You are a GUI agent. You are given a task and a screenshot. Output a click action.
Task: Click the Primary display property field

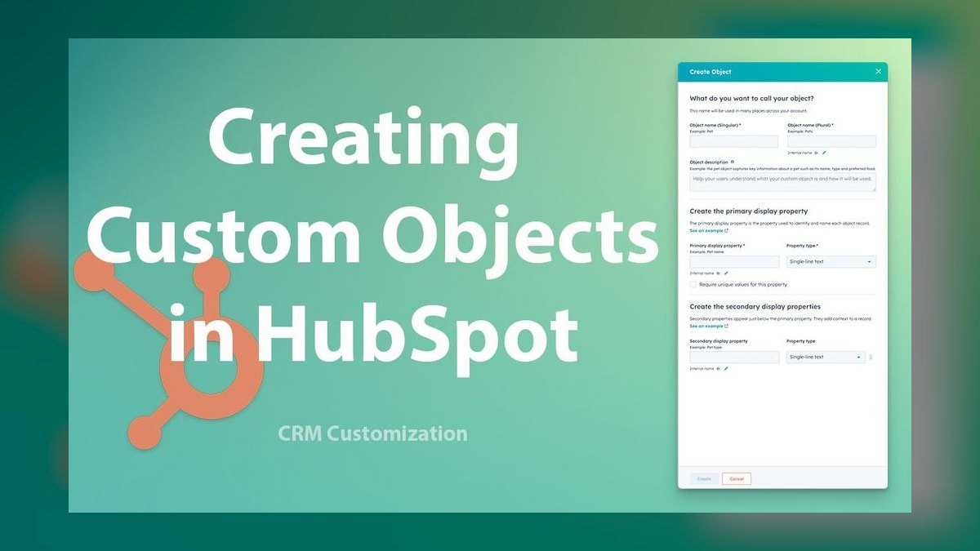734,262
